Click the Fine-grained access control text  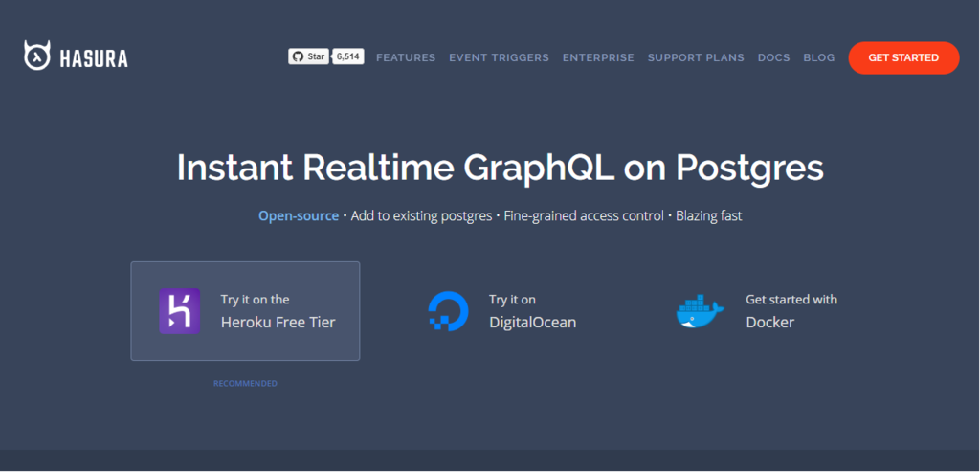pos(584,215)
